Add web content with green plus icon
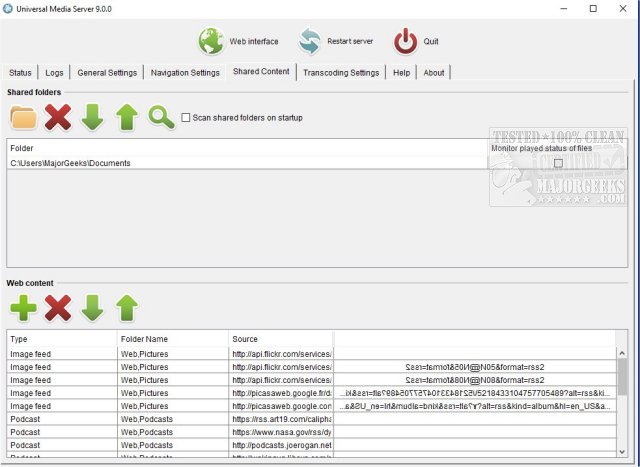Viewport: 640px width, 467px height. click(23, 308)
